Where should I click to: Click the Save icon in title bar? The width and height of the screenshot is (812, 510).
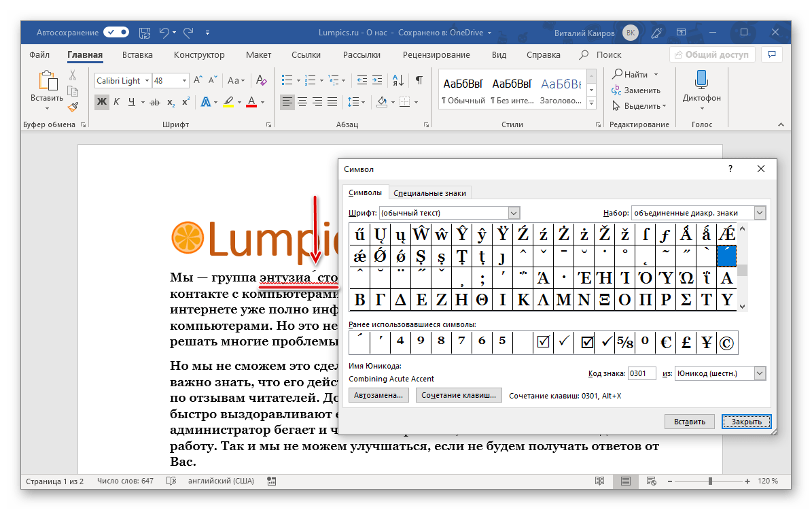(145, 32)
